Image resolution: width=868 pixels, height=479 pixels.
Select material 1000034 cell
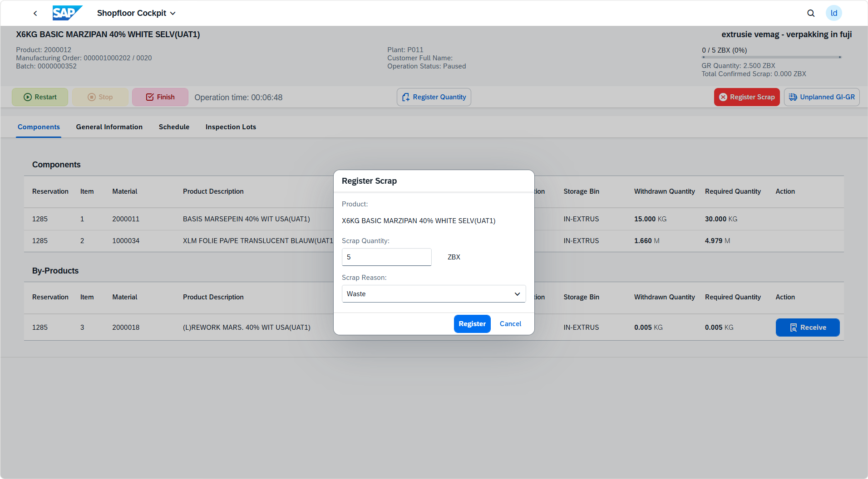tap(126, 241)
